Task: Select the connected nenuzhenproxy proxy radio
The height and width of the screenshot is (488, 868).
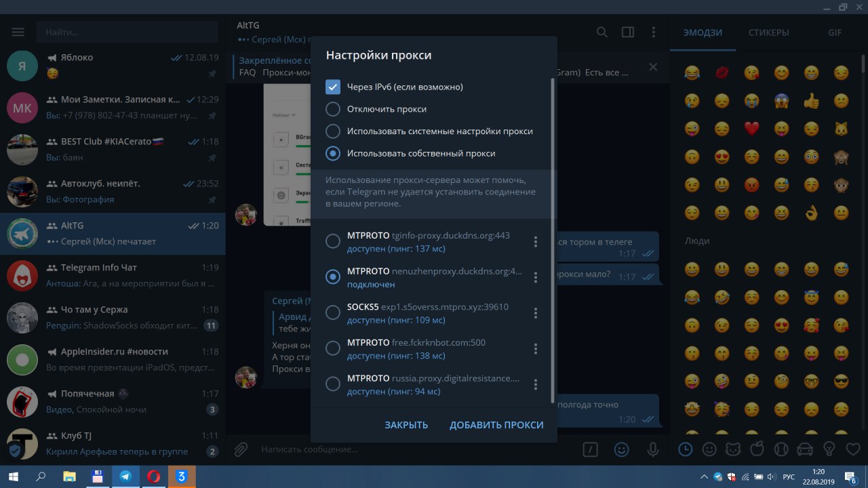Action: point(333,277)
